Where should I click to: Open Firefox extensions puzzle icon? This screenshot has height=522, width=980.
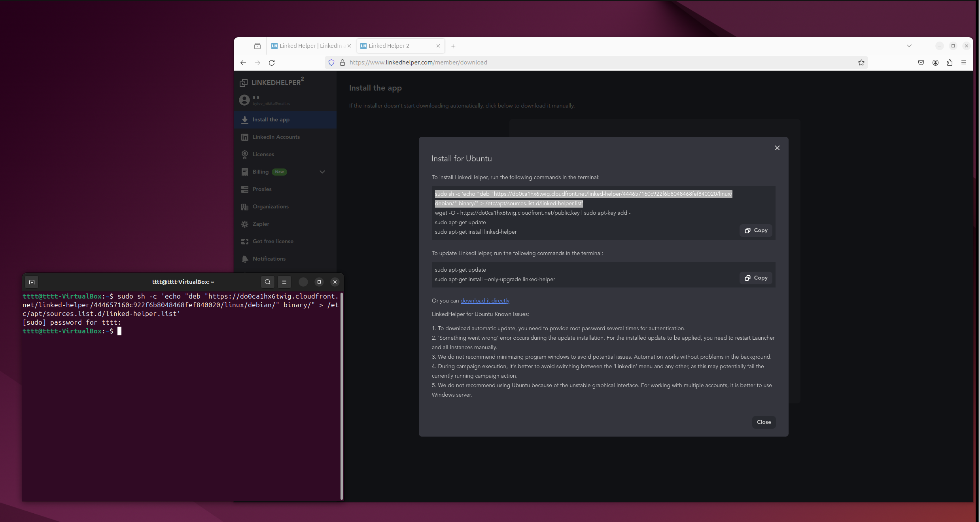[x=950, y=62]
